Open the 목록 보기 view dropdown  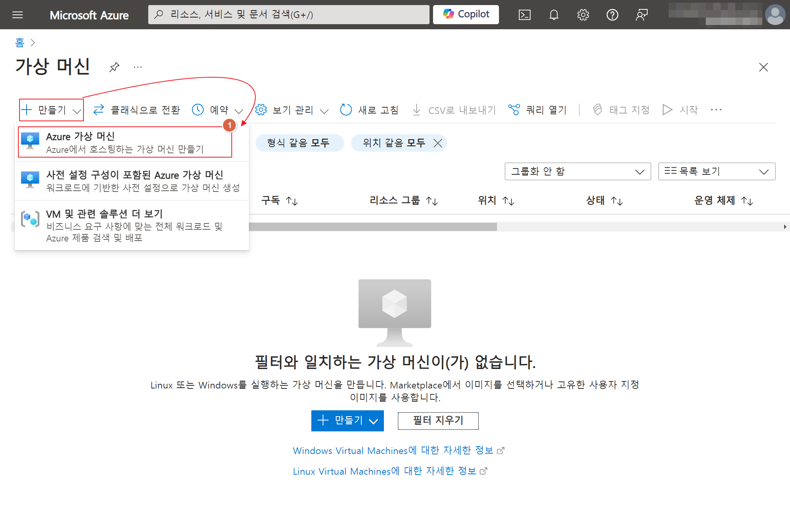pyautogui.click(x=716, y=172)
